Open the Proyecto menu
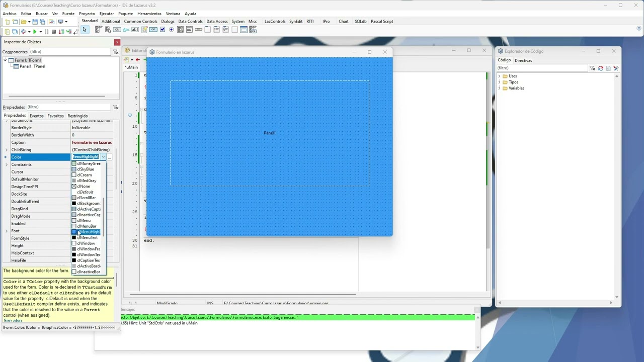 click(87, 14)
